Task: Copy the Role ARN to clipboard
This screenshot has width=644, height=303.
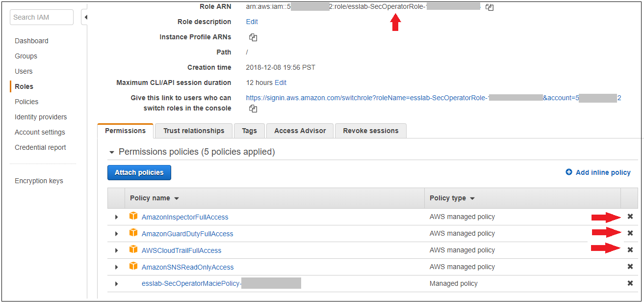Action: (489, 7)
